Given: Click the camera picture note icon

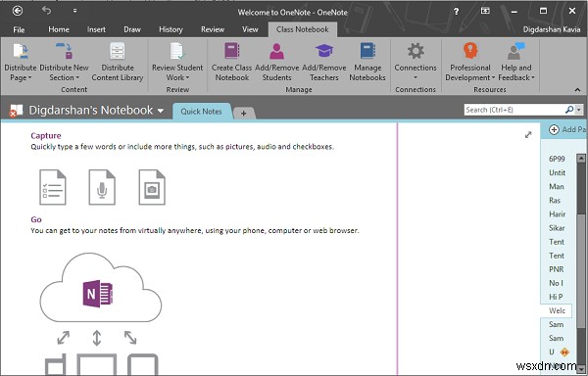Looking at the screenshot, I should pyautogui.click(x=152, y=187).
